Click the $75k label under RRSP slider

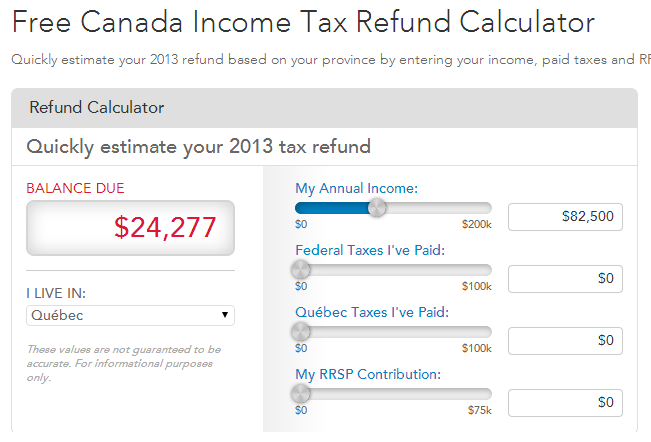tap(478, 410)
